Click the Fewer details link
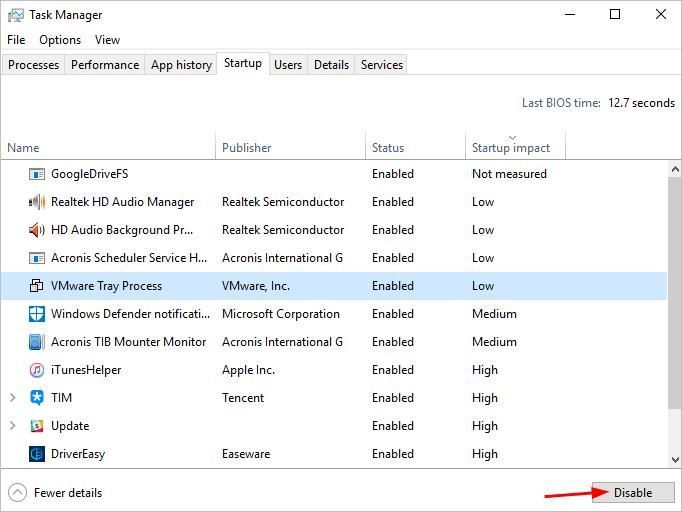 coord(68,493)
